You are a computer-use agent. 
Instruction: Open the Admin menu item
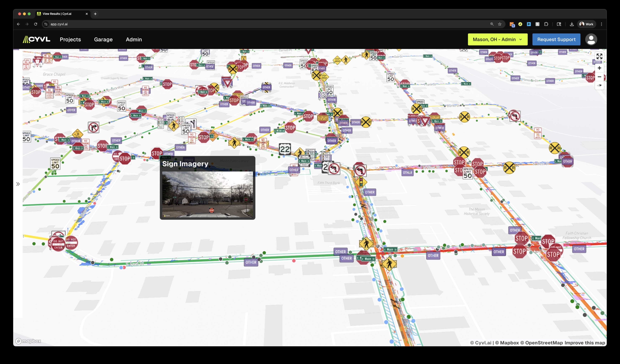[x=134, y=39]
